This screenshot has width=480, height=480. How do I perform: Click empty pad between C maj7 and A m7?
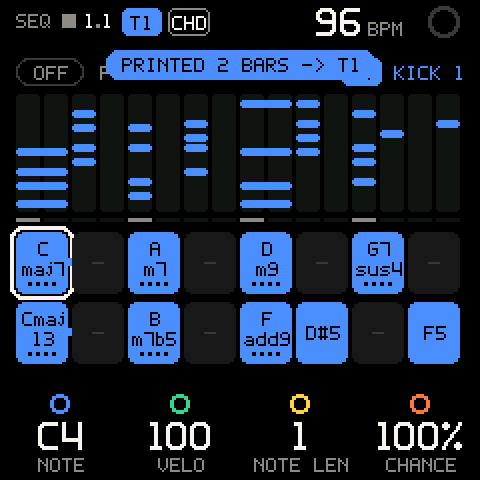98,263
